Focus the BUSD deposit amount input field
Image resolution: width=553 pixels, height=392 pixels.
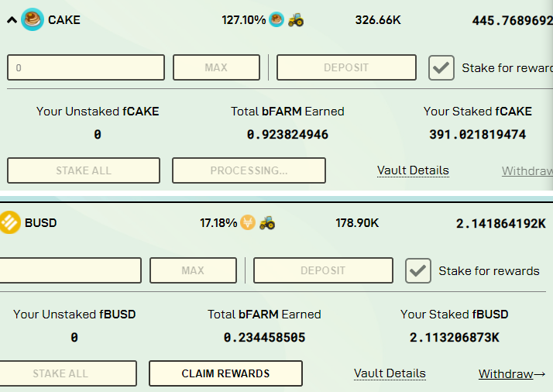70,270
